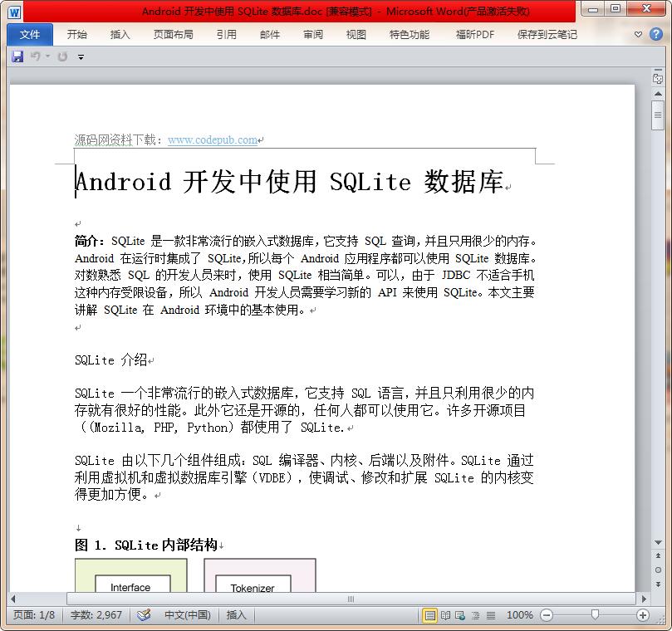This screenshot has width=672, height=631.
Task: Open the Undo dropdown arrow
Action: point(47,56)
